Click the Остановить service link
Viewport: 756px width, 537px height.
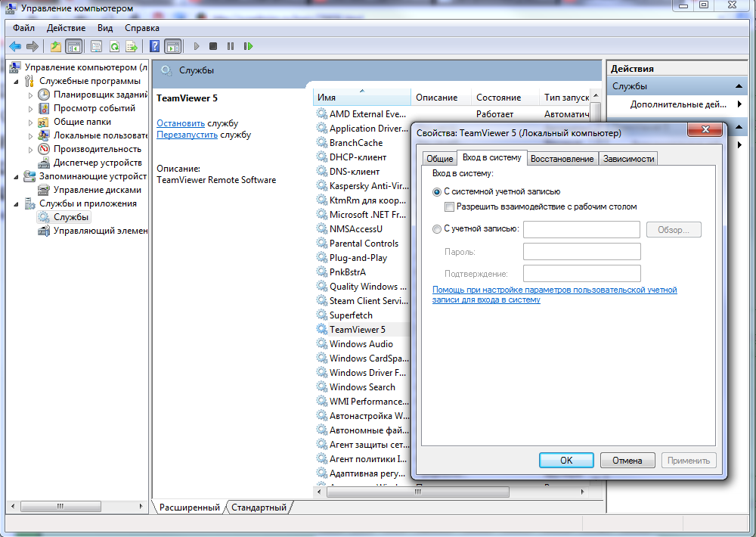point(181,123)
